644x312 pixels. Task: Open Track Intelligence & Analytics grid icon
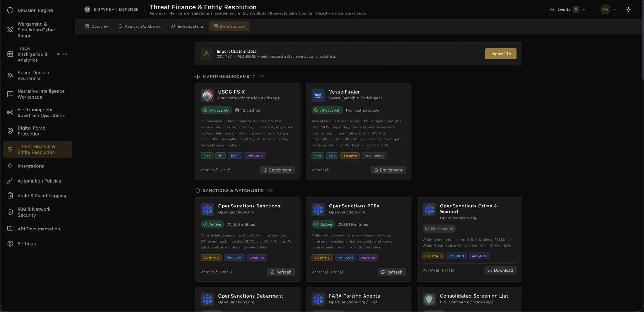[10, 54]
